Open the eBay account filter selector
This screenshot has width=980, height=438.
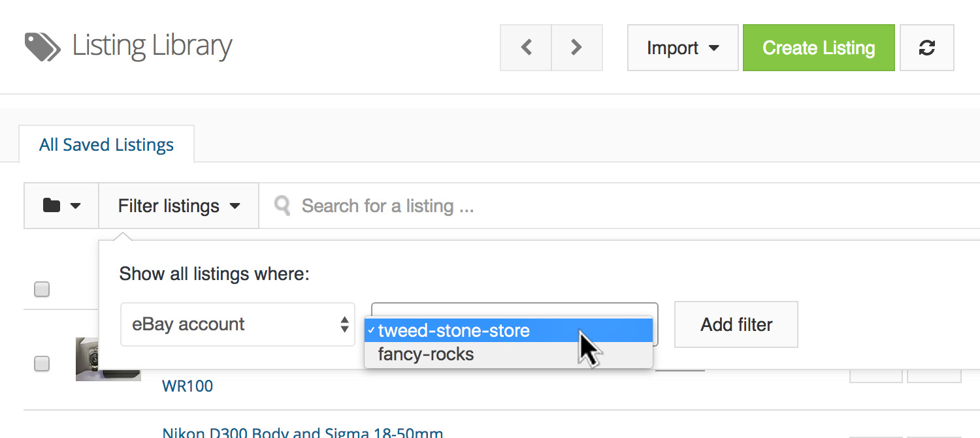(x=238, y=324)
